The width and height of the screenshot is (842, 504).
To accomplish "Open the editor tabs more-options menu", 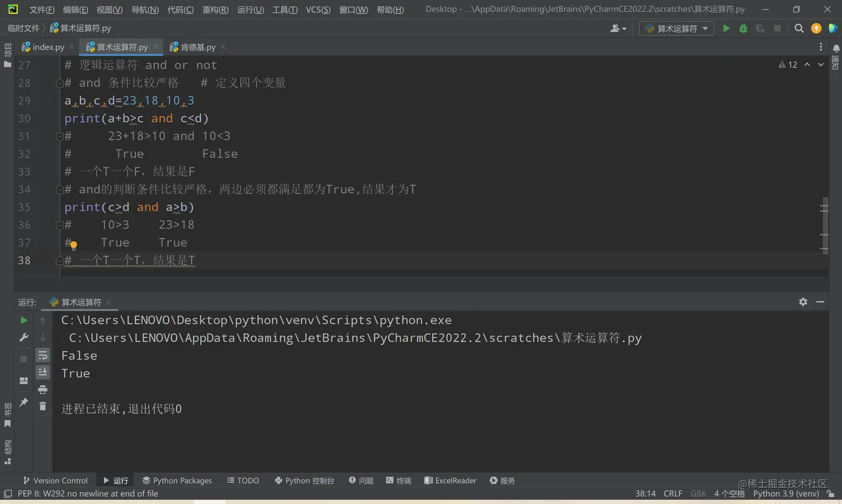I will (821, 47).
